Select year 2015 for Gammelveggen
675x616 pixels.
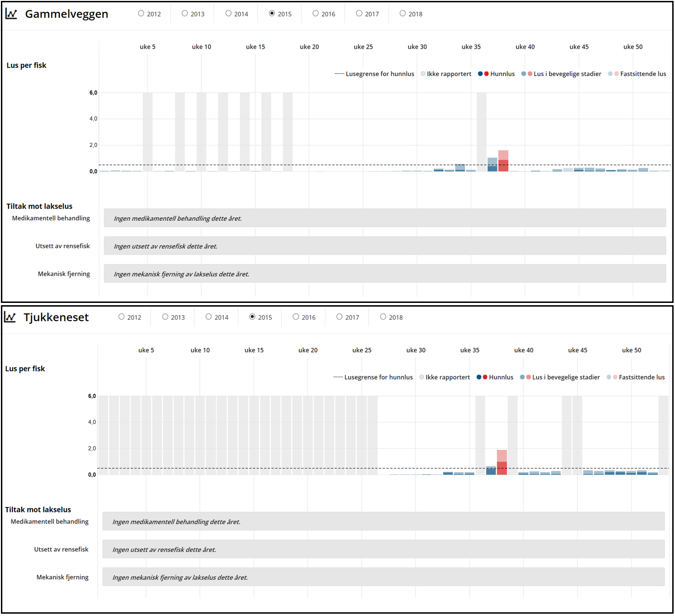(x=272, y=13)
